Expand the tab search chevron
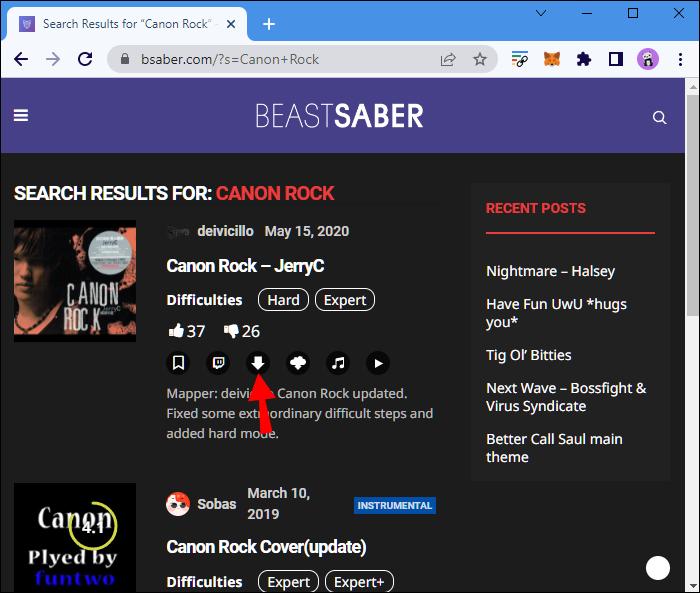This screenshot has width=700, height=593. (541, 13)
